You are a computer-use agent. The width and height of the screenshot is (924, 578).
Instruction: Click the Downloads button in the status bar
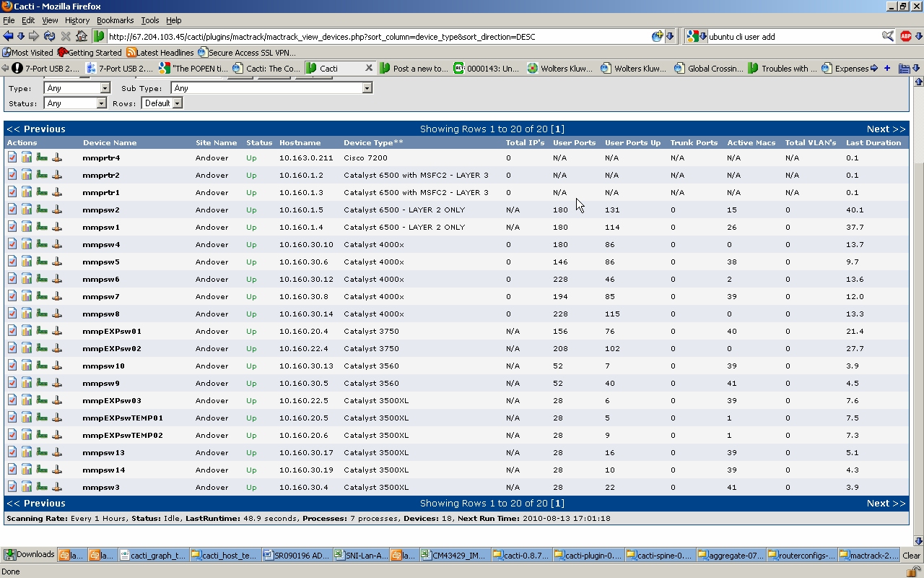click(29, 555)
